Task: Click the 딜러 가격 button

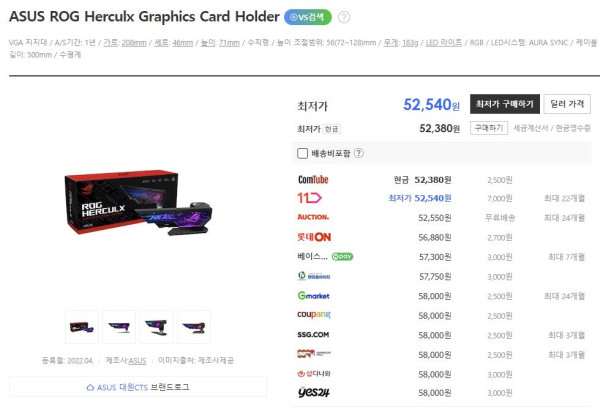Action: click(x=567, y=104)
